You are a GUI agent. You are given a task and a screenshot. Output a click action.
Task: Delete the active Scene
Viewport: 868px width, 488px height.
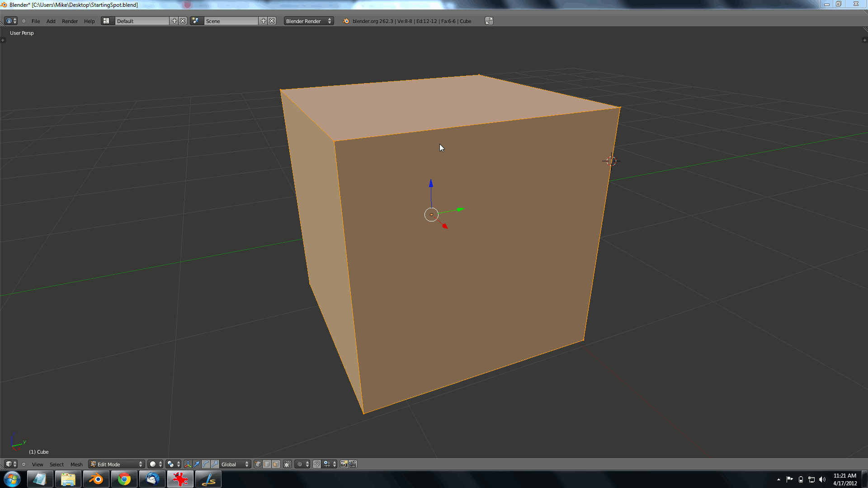click(272, 21)
